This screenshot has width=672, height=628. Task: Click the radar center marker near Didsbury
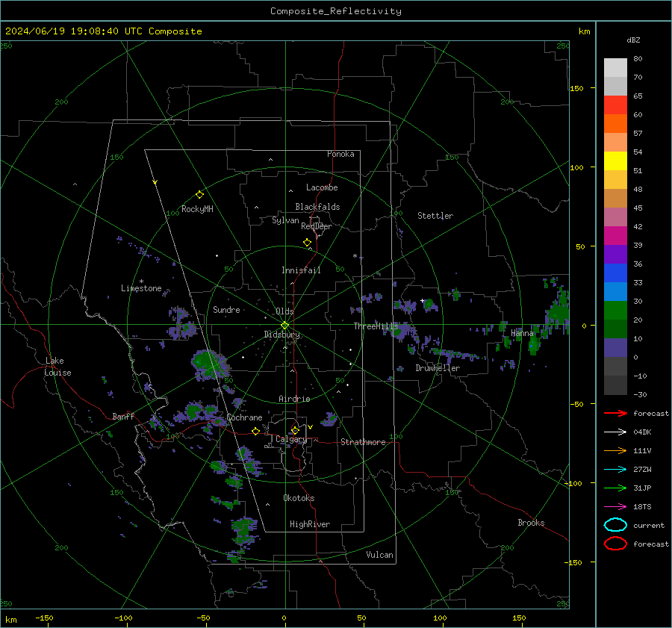pyautogui.click(x=285, y=326)
